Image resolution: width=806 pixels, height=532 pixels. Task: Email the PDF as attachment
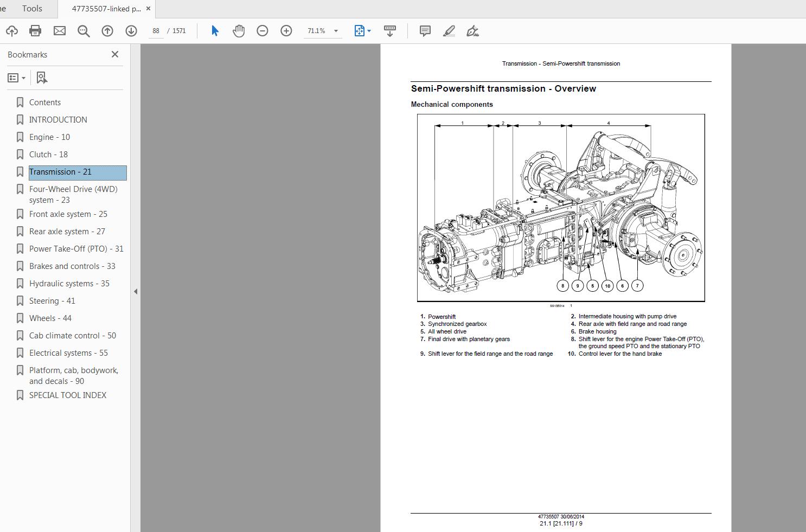[59, 31]
